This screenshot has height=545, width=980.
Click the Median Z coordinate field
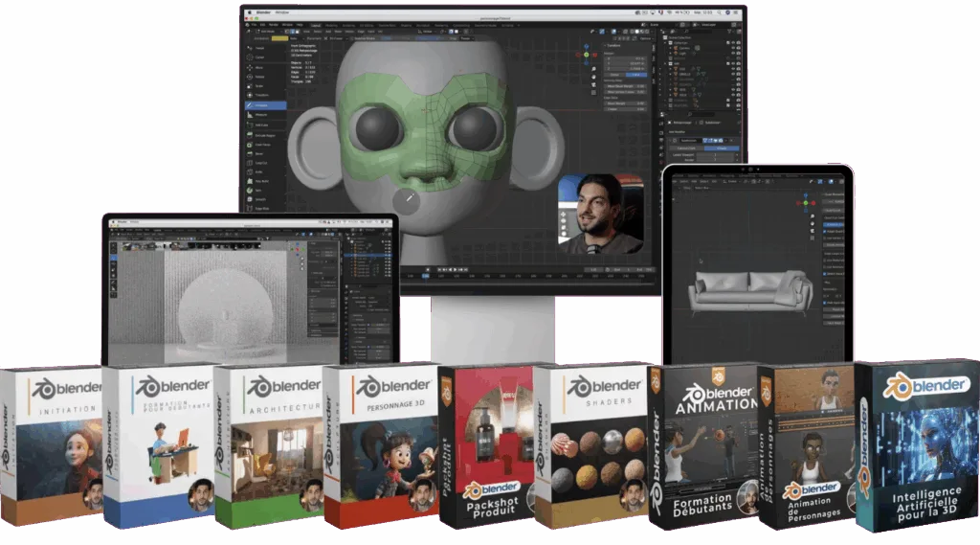click(x=625, y=69)
